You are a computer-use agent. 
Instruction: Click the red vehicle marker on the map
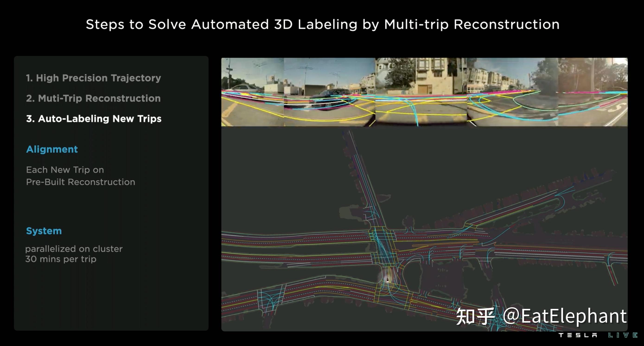[388, 280]
